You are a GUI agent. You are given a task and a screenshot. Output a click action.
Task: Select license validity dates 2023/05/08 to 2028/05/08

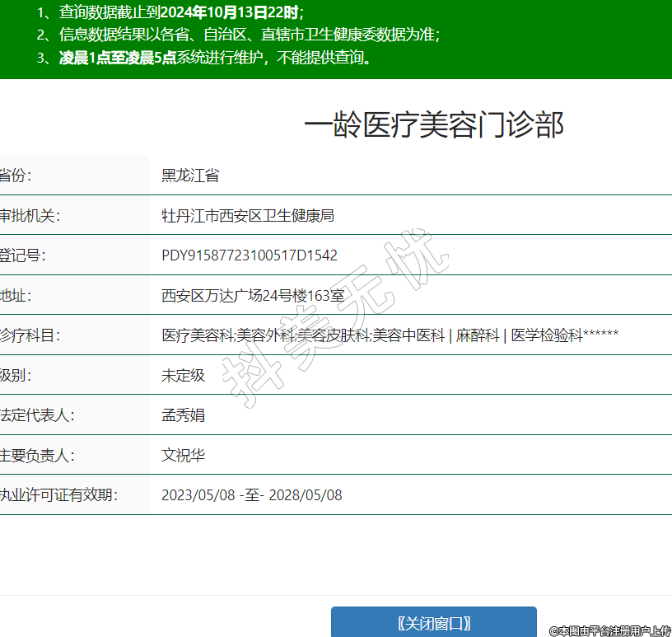coord(251,495)
